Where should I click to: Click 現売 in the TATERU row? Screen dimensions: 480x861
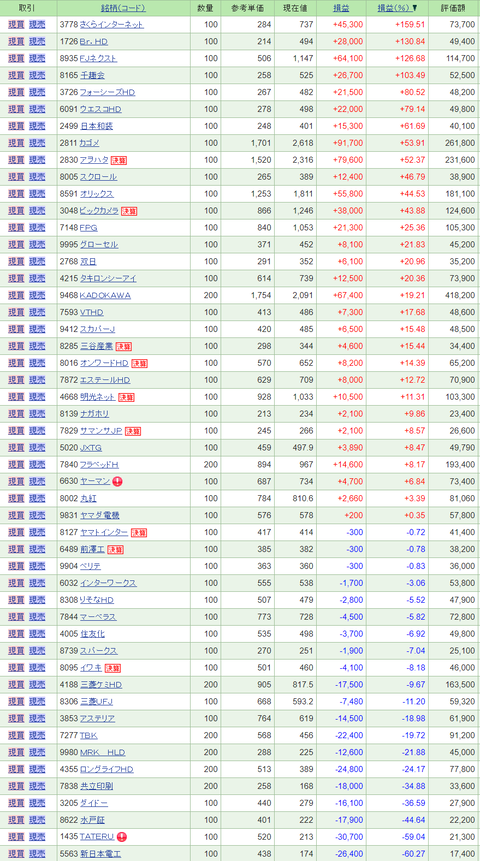point(37,837)
